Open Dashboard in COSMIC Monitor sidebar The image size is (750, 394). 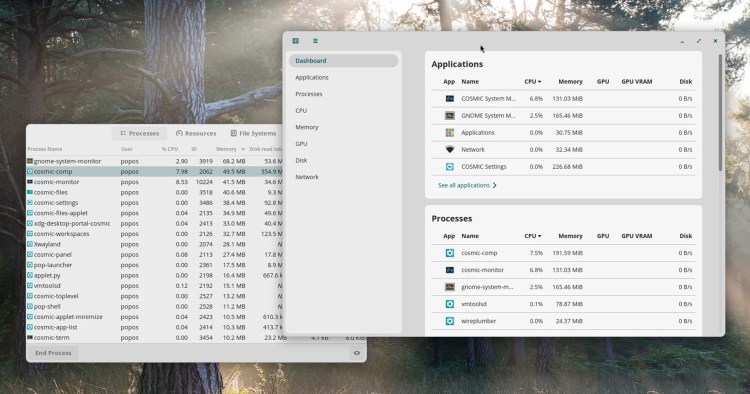(343, 61)
